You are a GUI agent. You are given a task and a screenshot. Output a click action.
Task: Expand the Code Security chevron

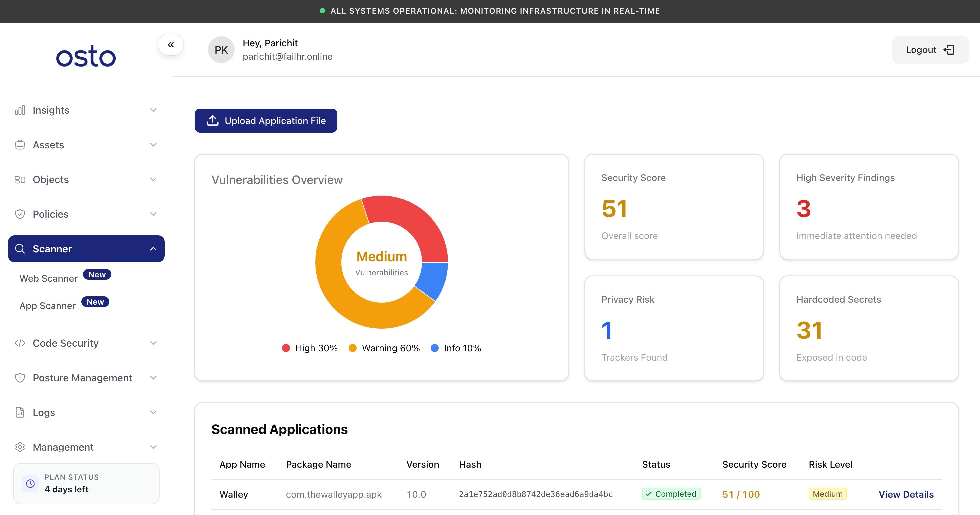point(153,343)
